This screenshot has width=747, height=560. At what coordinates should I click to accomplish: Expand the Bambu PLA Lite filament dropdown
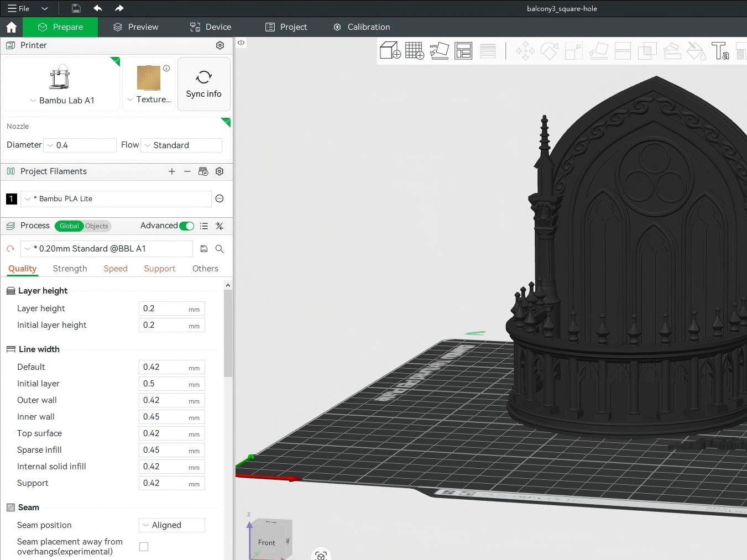116,199
